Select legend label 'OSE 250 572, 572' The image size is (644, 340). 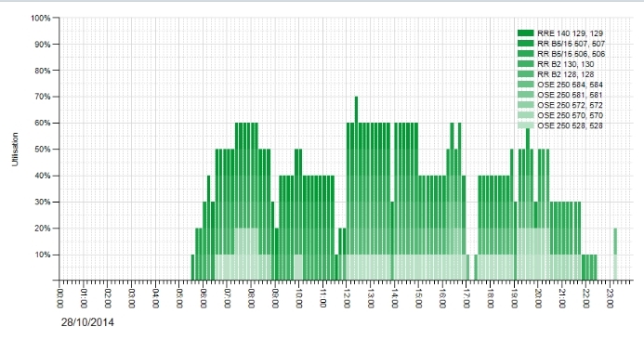[x=570, y=106]
